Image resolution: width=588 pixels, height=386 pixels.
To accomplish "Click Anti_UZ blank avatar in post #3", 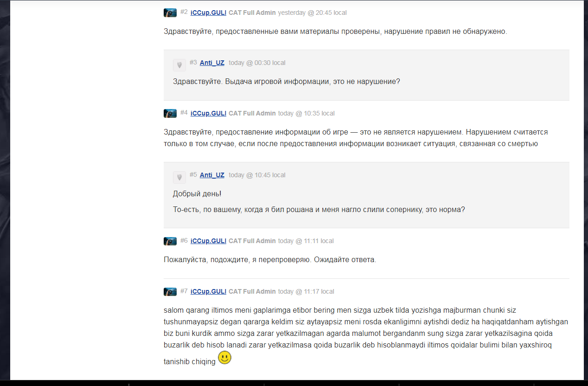I will pyautogui.click(x=179, y=65).
